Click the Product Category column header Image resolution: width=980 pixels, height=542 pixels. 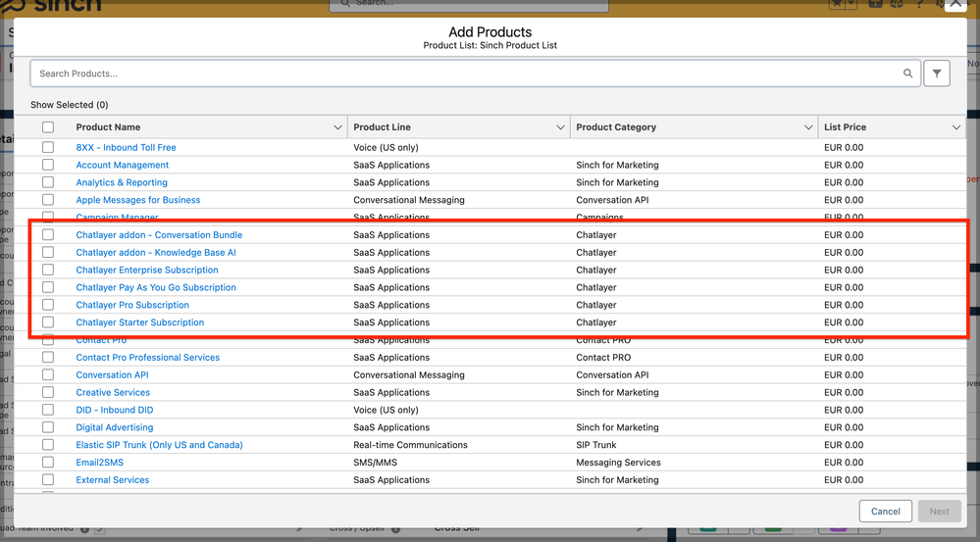616,127
